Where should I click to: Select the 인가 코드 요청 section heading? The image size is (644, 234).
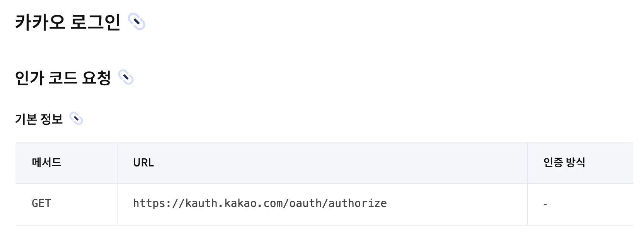pos(63,78)
